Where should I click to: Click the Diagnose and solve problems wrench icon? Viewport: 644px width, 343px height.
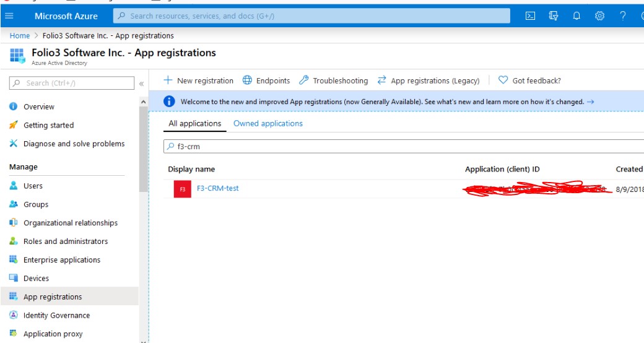[x=13, y=144]
